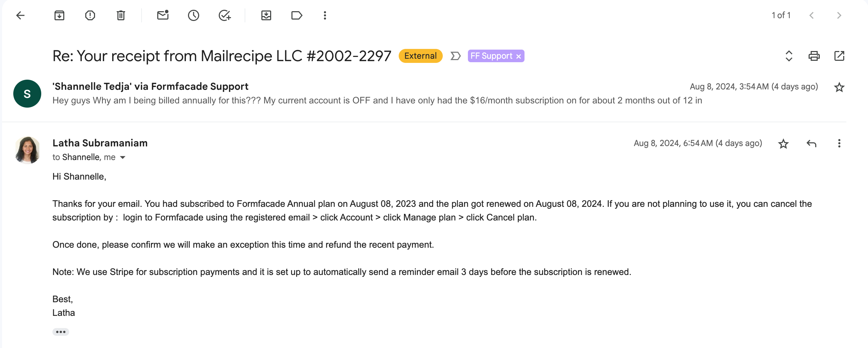Archive this email conversation
The height and width of the screenshot is (348, 868).
point(59,15)
